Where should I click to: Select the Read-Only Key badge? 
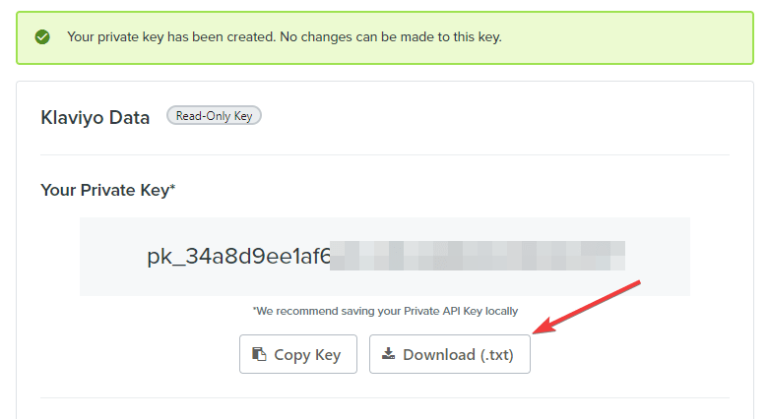pyautogui.click(x=213, y=116)
